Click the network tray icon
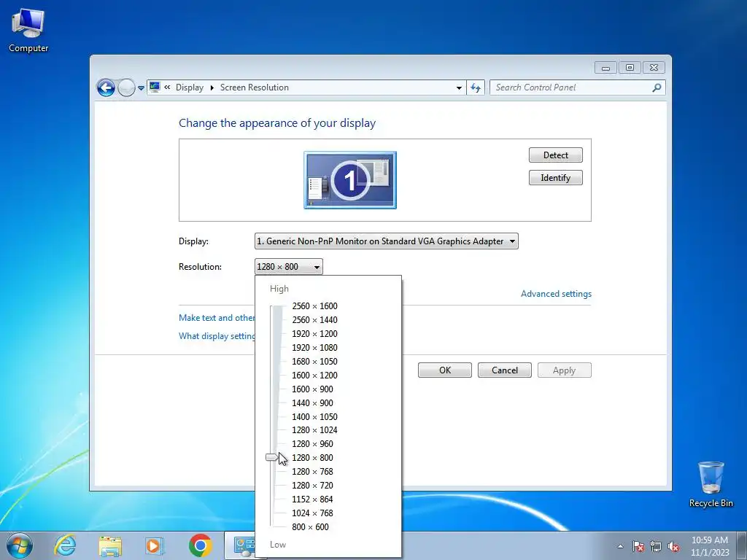 656,546
